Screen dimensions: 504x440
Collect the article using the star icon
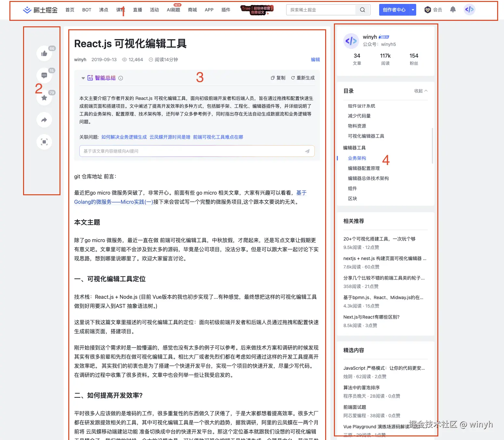[44, 98]
